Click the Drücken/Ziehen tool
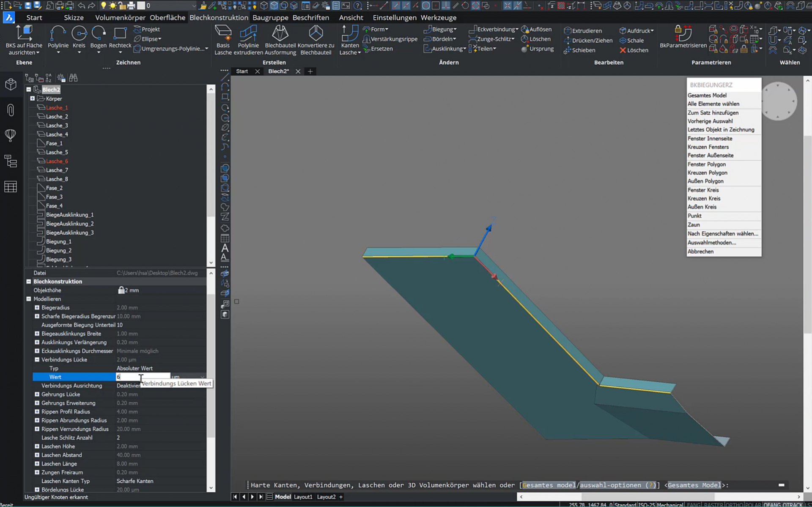The height and width of the screenshot is (507, 812). point(588,40)
